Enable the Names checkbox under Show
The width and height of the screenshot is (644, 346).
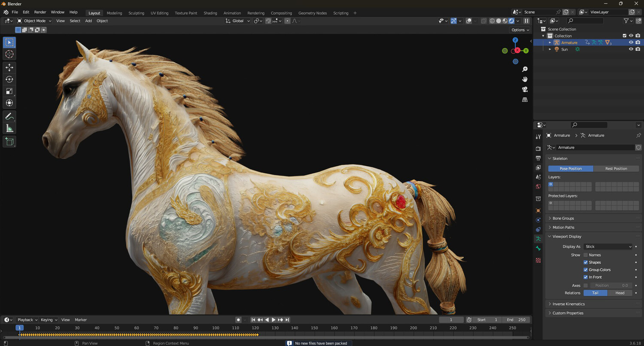click(586, 255)
